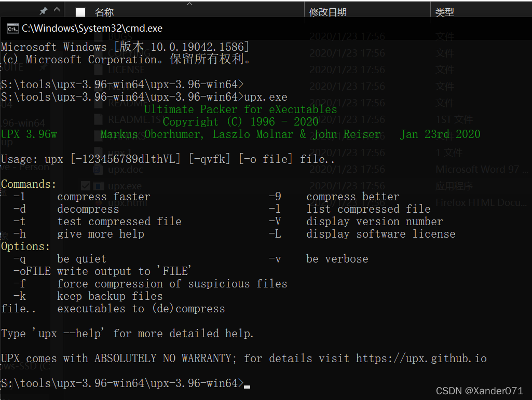Click the '1ST 文件' type cell
The width and height of the screenshot is (532, 400).
pyautogui.click(x=454, y=119)
